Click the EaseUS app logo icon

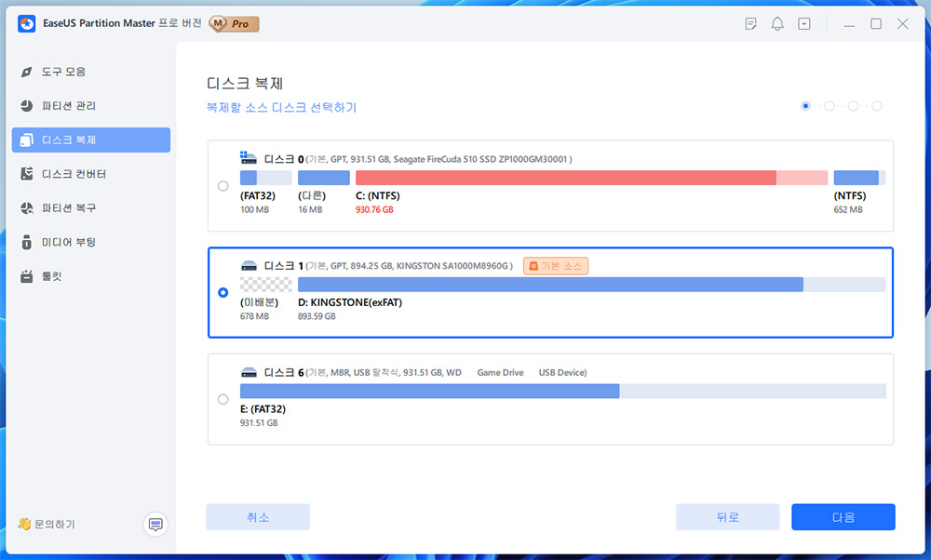(x=27, y=24)
